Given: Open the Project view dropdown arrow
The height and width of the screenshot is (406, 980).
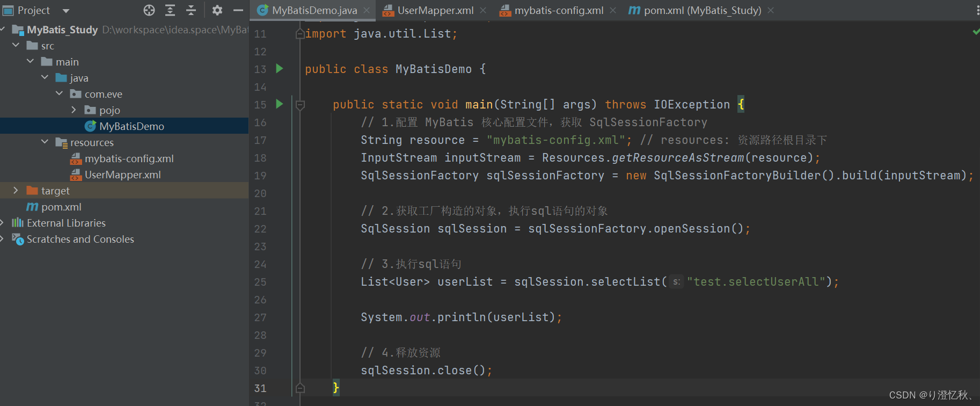Looking at the screenshot, I should 66,11.
